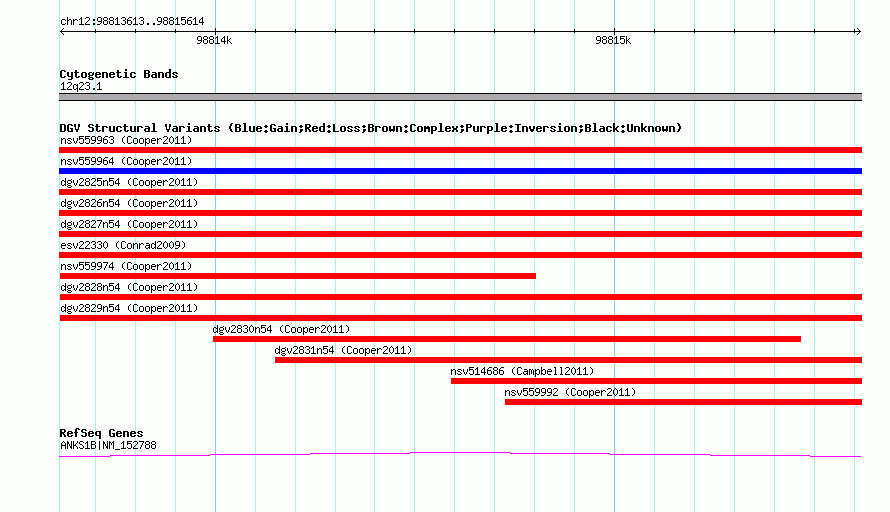890x512 pixels.
Task: Select the red bar under dgv2830n54
Action: [507, 339]
